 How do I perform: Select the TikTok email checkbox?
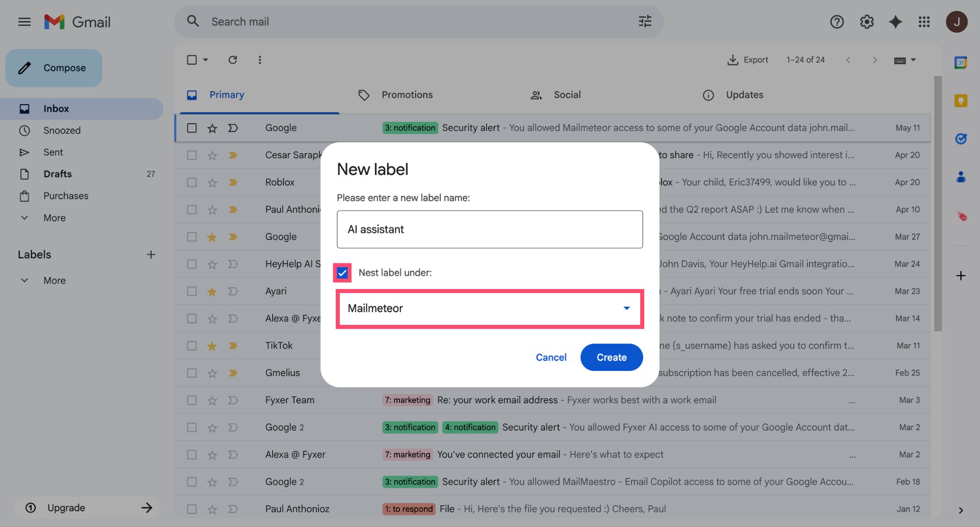tap(192, 346)
